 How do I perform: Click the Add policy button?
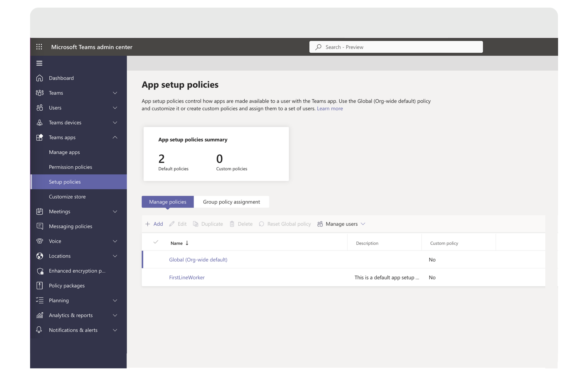click(154, 223)
